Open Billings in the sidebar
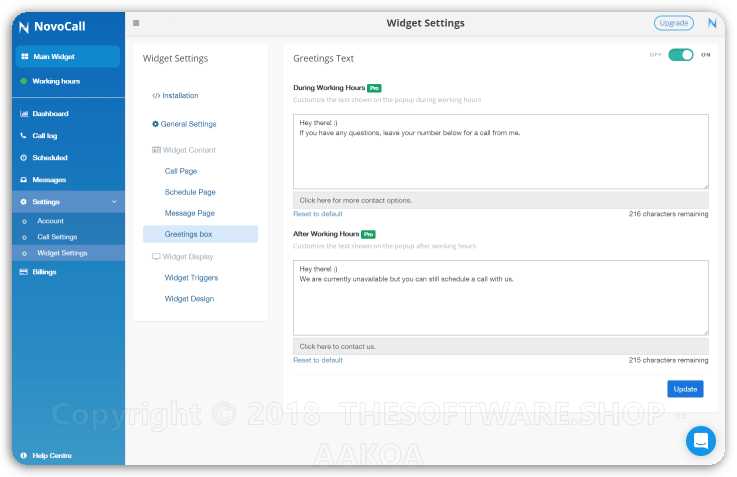Image resolution: width=737 pixels, height=477 pixels. [44, 272]
